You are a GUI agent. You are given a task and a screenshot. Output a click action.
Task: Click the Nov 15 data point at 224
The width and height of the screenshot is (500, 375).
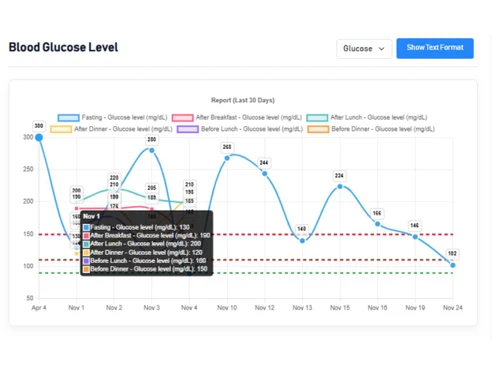[x=340, y=186]
